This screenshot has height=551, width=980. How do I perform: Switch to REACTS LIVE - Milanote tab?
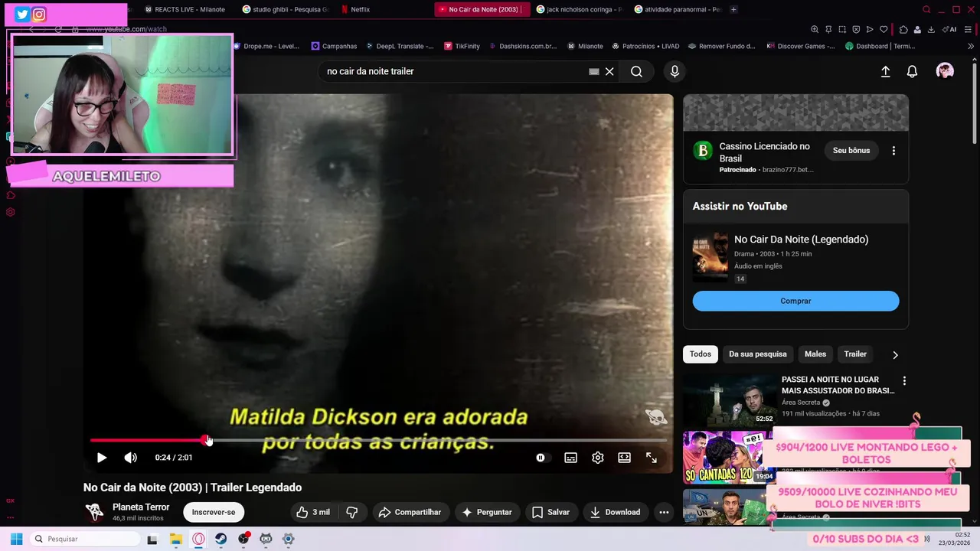click(x=185, y=9)
